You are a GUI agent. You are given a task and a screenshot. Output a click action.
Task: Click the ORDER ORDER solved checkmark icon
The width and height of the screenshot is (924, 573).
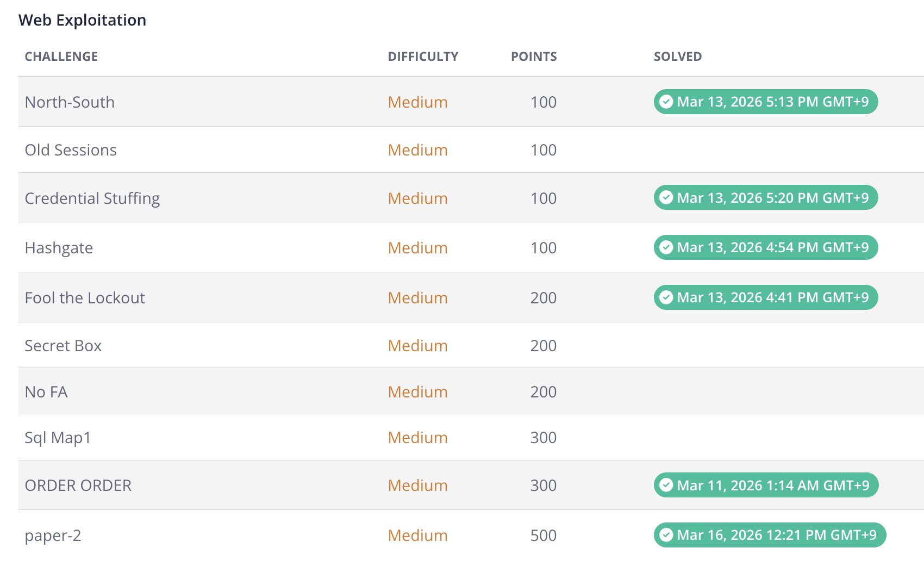coord(666,485)
